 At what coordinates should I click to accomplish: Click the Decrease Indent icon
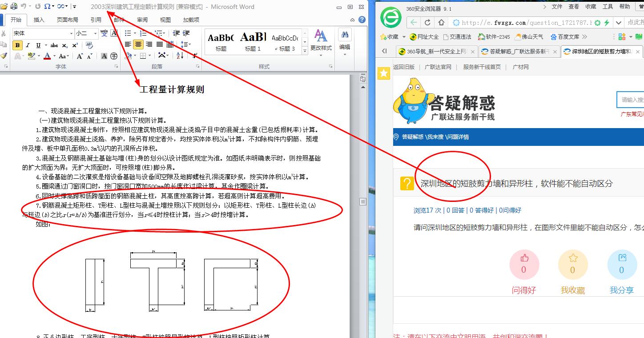tap(176, 33)
